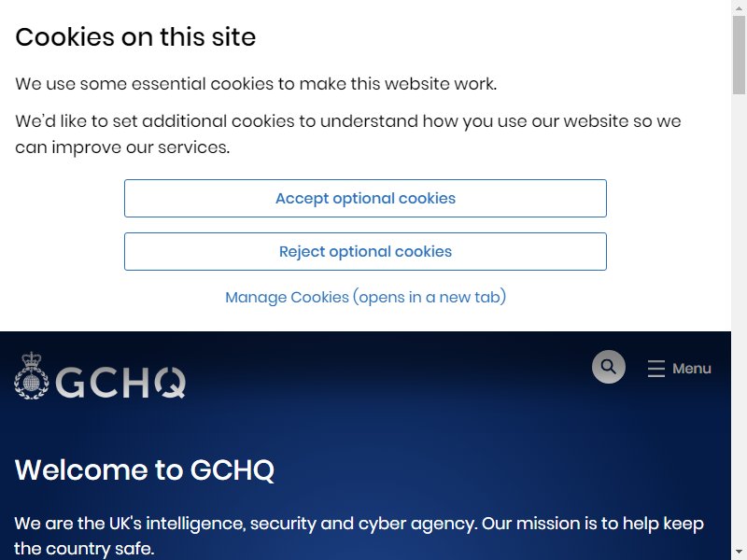Click the scrollbar down arrow

[739, 554]
